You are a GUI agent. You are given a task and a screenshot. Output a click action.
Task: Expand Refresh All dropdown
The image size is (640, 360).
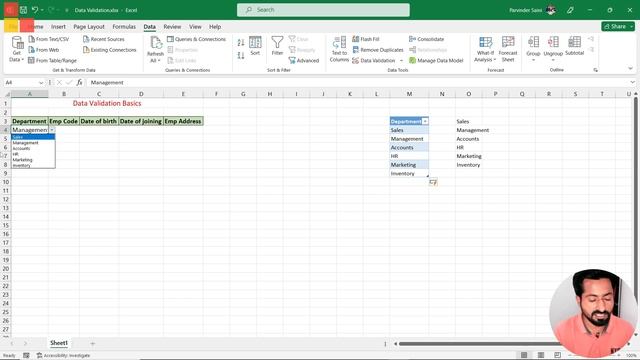pos(155,60)
